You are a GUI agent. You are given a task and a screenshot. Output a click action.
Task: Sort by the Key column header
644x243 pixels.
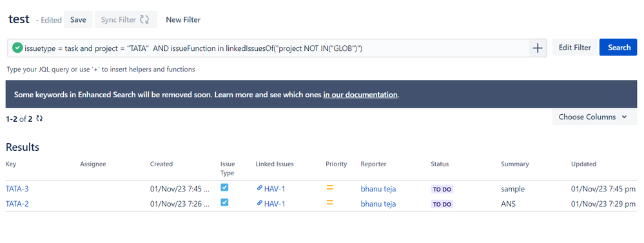point(11,164)
